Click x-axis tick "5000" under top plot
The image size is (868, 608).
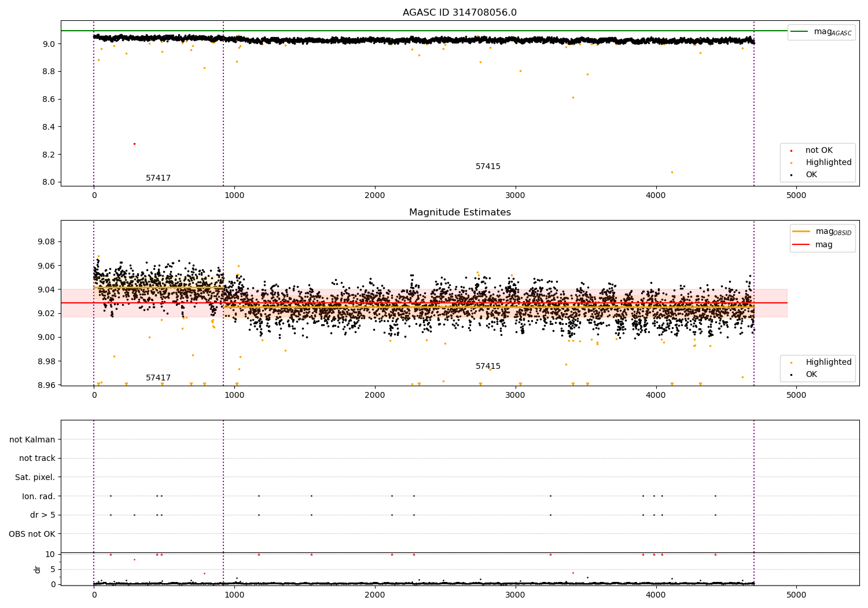tap(796, 196)
